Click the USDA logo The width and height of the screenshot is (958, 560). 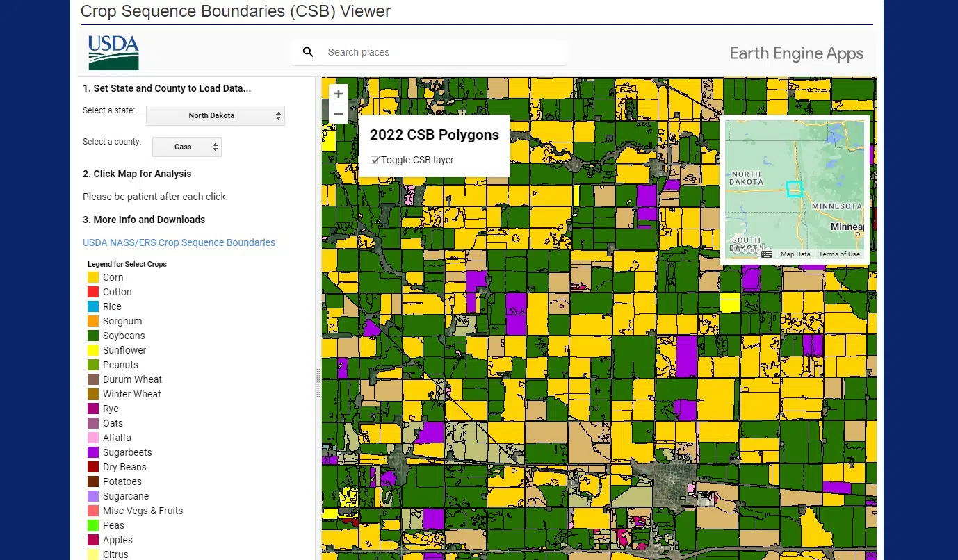click(113, 51)
